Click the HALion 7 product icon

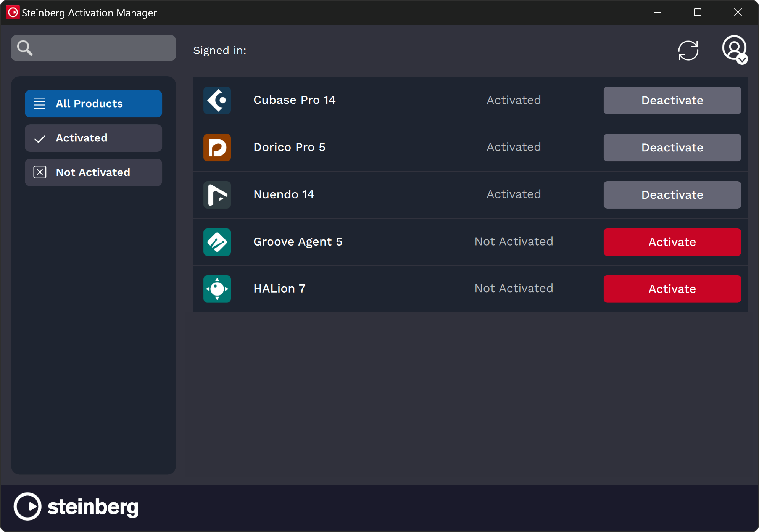pos(217,289)
